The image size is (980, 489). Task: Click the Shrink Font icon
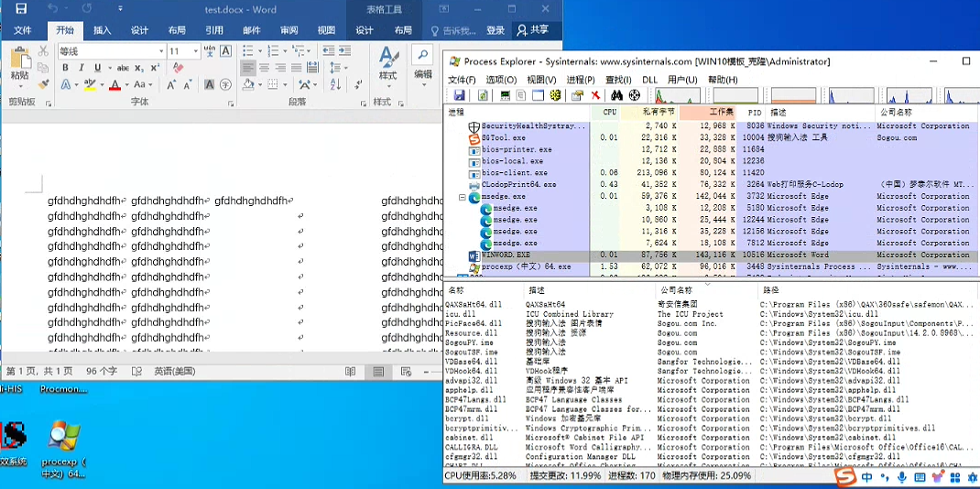click(188, 84)
